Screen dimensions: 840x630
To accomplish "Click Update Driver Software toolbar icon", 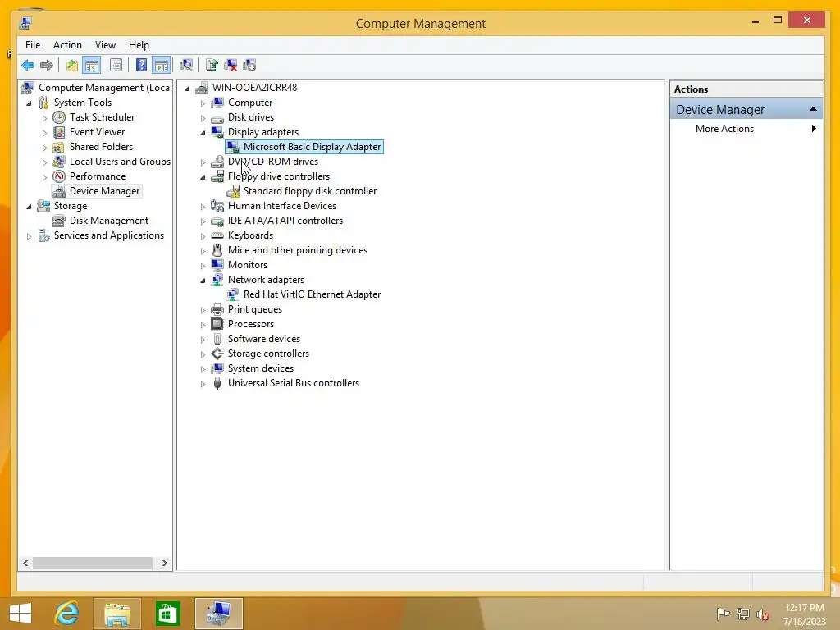I will tap(212, 66).
